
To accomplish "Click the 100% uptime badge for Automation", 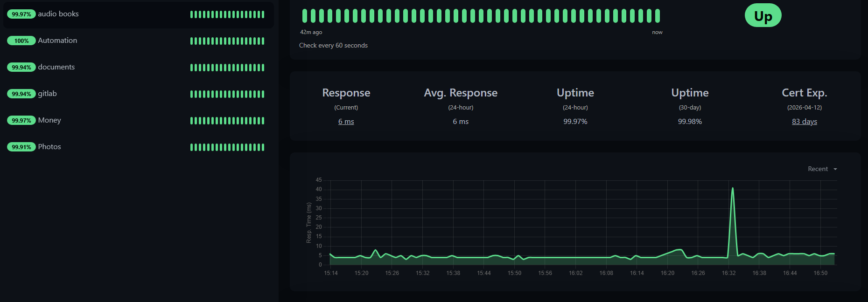I will (21, 41).
